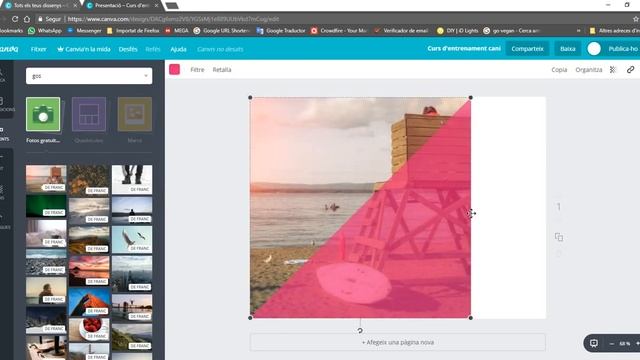This screenshot has height=360, width=640.
Task: Click the link chain icon
Action: point(630,70)
